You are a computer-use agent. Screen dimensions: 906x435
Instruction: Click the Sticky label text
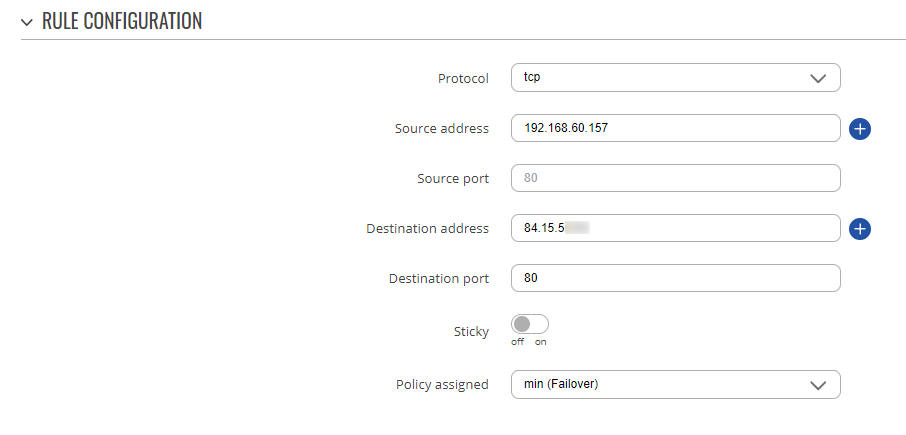tap(471, 332)
